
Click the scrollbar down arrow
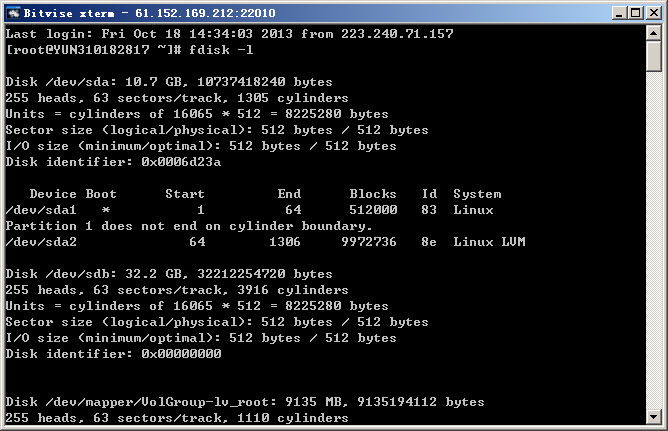(x=657, y=417)
